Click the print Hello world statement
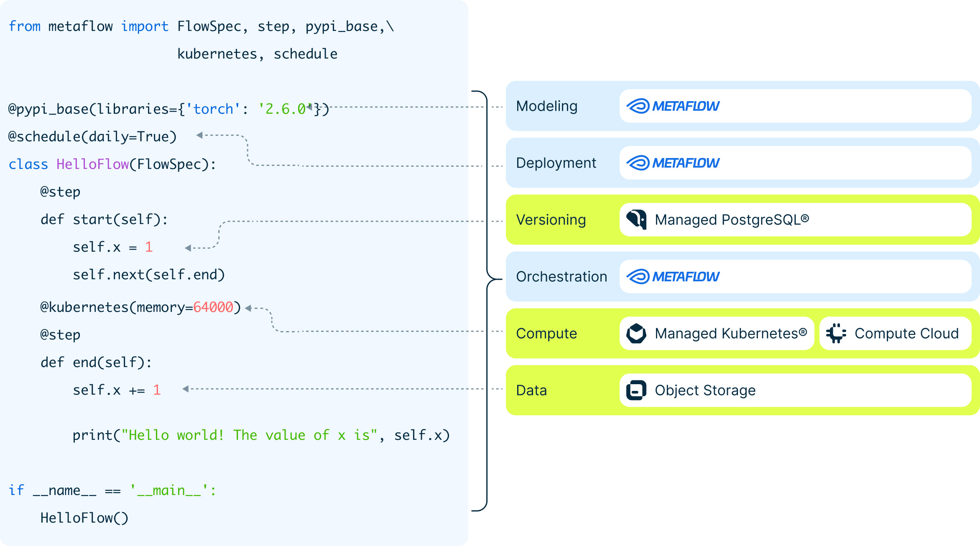 (x=261, y=436)
